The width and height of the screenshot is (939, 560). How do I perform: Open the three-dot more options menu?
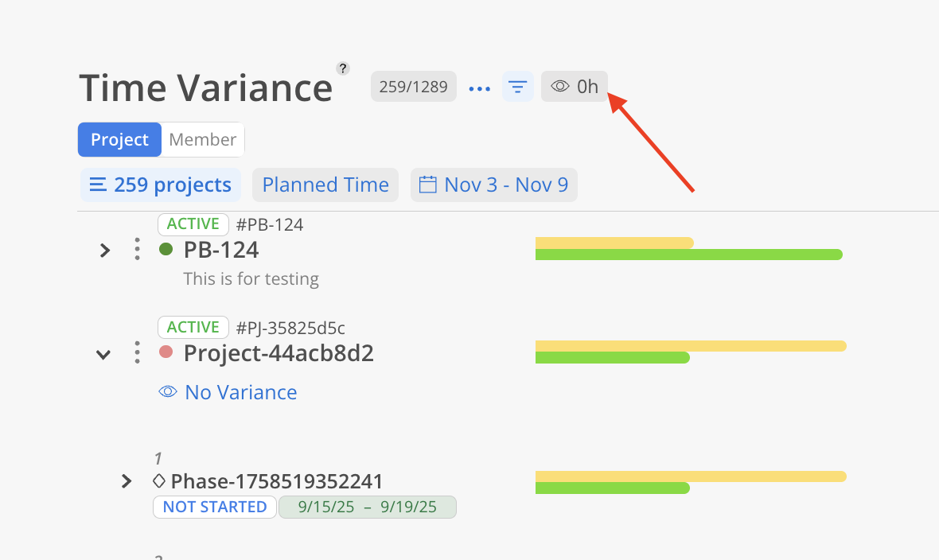(x=479, y=88)
